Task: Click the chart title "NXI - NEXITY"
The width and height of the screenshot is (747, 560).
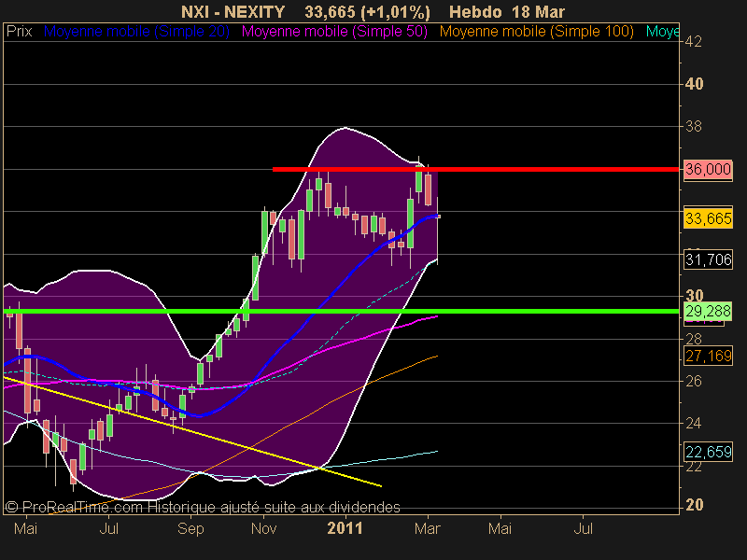Action: [233, 11]
